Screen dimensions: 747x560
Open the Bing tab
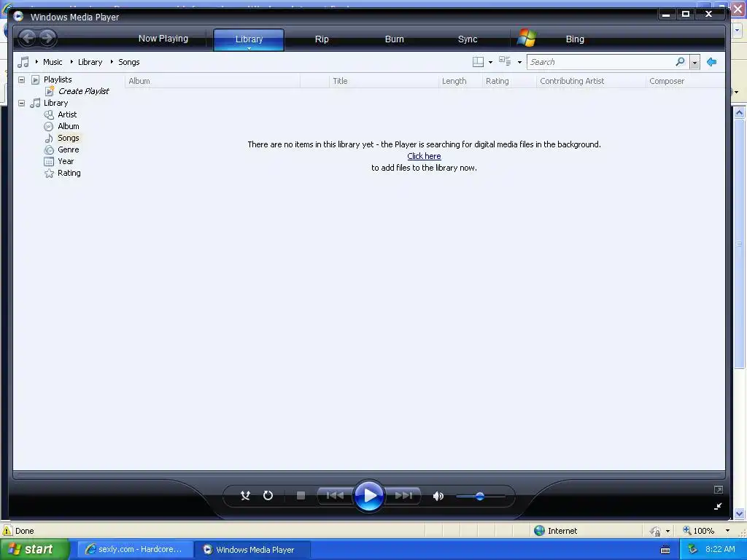(x=575, y=39)
